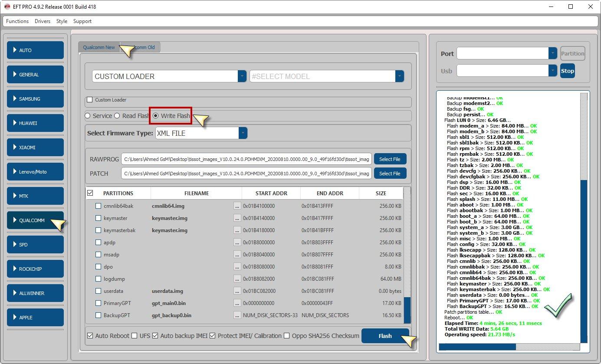601x364 pixels.
Task: Click browse button for userdata.img file
Action: tap(237, 291)
